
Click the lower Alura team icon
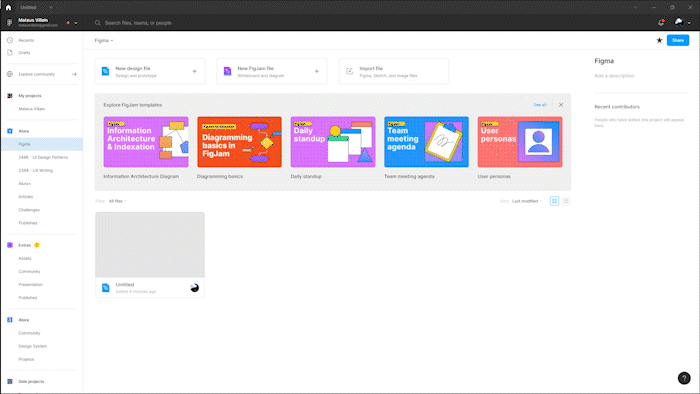point(10,320)
